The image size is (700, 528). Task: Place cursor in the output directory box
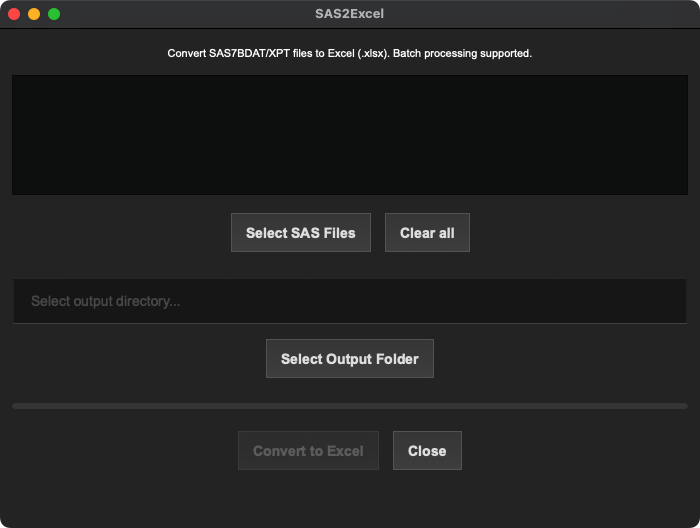(x=350, y=301)
